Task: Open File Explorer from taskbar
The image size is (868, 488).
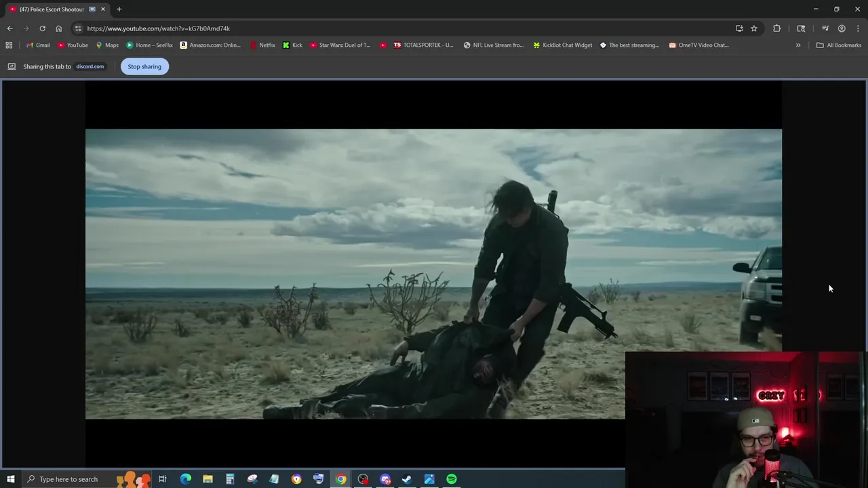Action: [x=208, y=479]
